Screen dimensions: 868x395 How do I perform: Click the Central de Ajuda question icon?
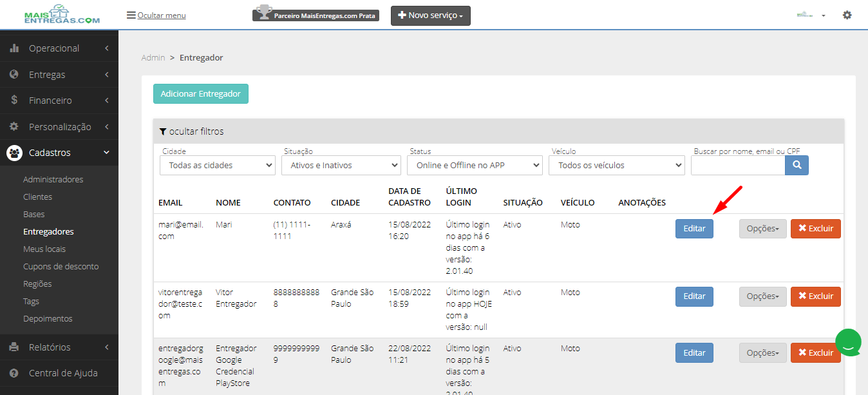[x=14, y=373]
